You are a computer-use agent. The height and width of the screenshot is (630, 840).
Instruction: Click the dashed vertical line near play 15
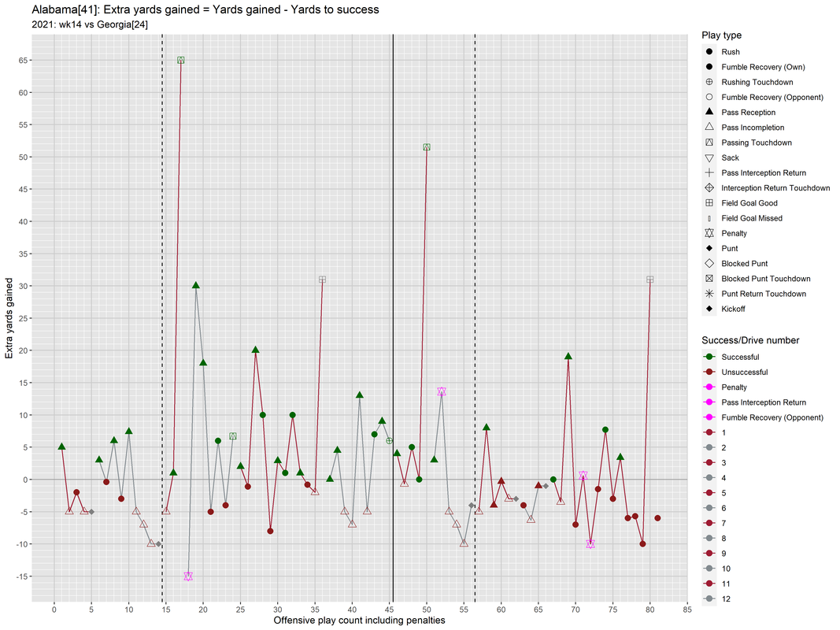tap(162, 318)
